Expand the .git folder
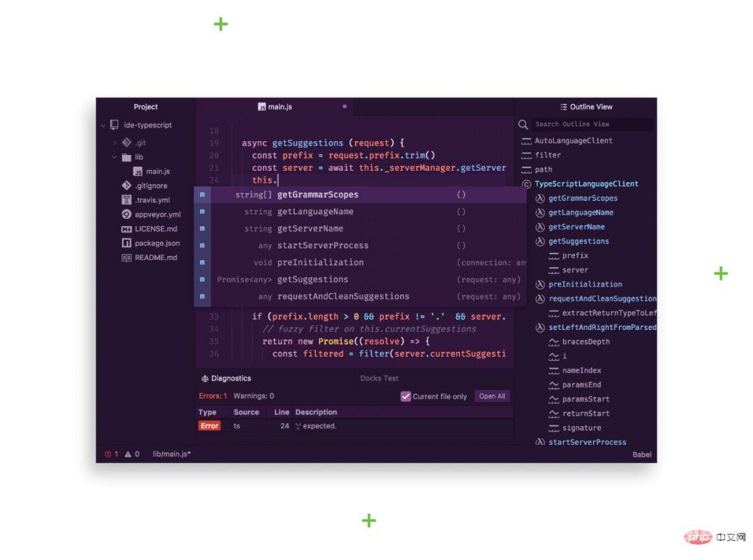This screenshot has height=560, width=753. click(x=114, y=142)
